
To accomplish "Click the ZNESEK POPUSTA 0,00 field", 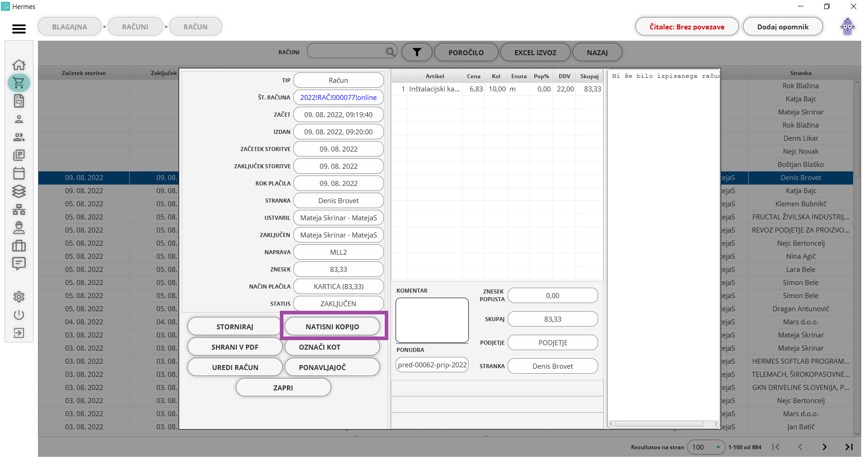I will [553, 295].
